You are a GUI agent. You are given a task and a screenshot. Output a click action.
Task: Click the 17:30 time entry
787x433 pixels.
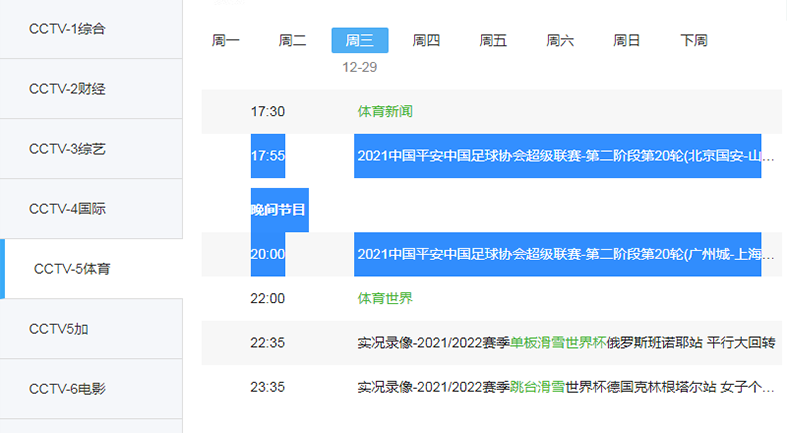(268, 111)
